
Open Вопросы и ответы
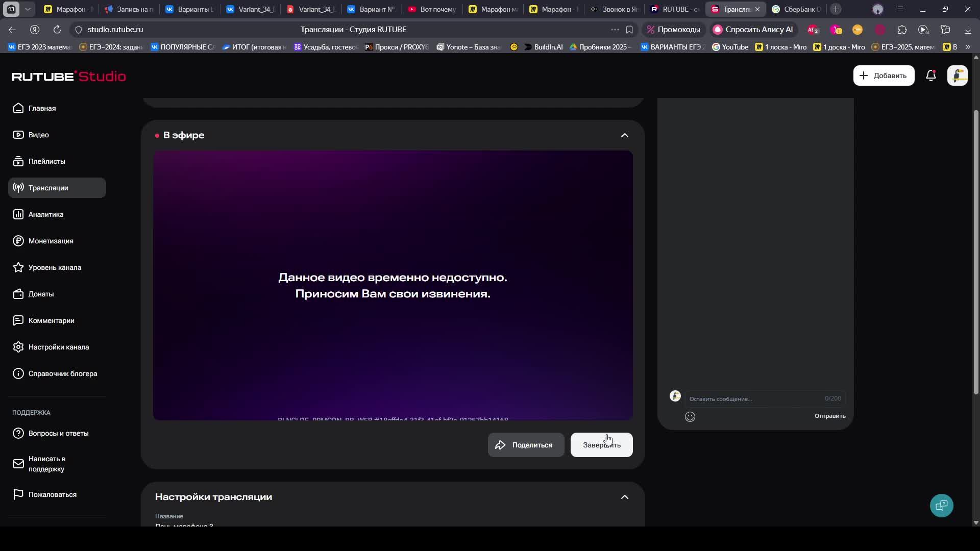57,433
